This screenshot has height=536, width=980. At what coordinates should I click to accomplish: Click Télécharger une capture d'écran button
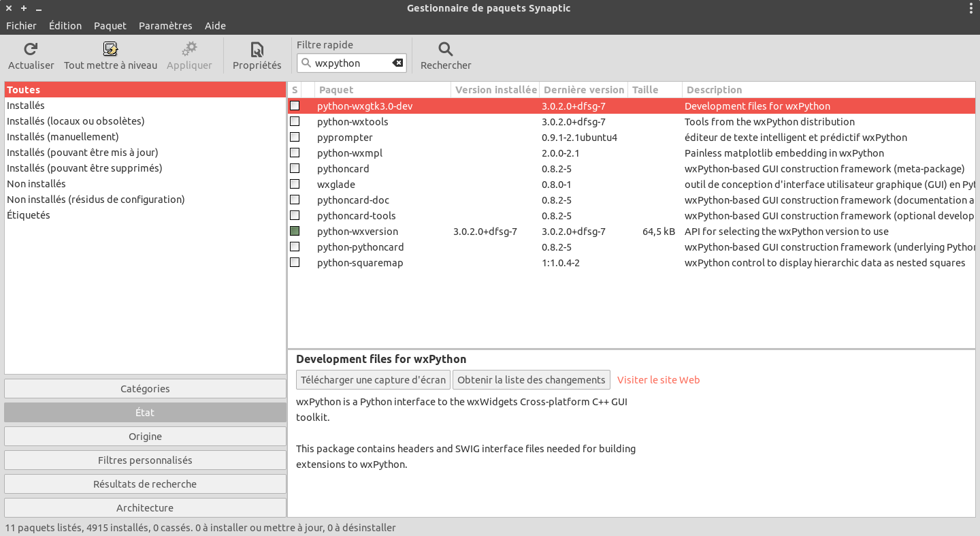coord(373,380)
